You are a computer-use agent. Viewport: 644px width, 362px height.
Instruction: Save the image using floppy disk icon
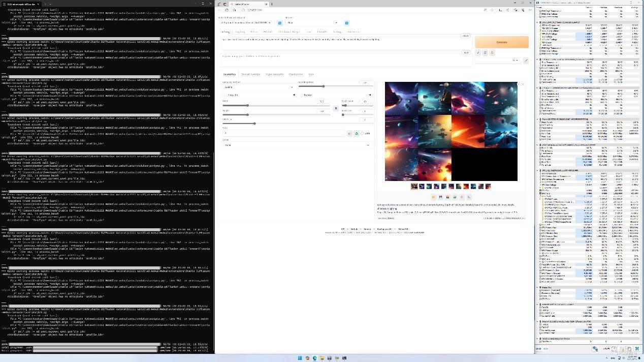pos(440,197)
